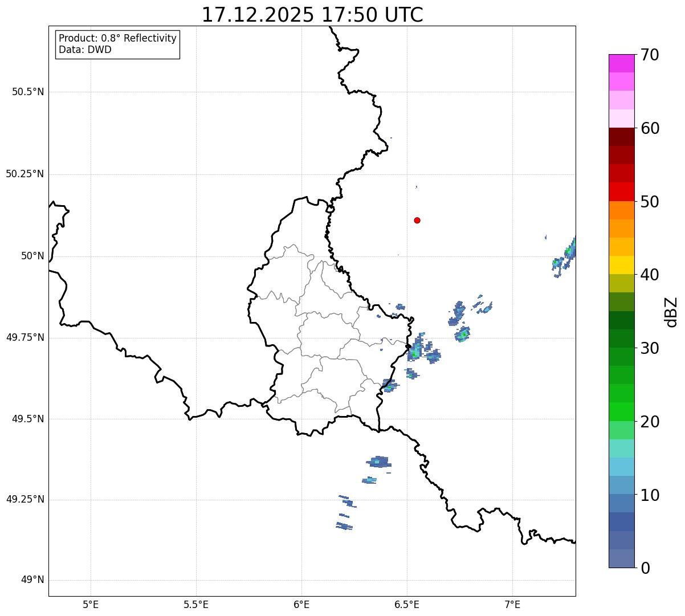Click the colorbar label '30'

[x=650, y=348]
